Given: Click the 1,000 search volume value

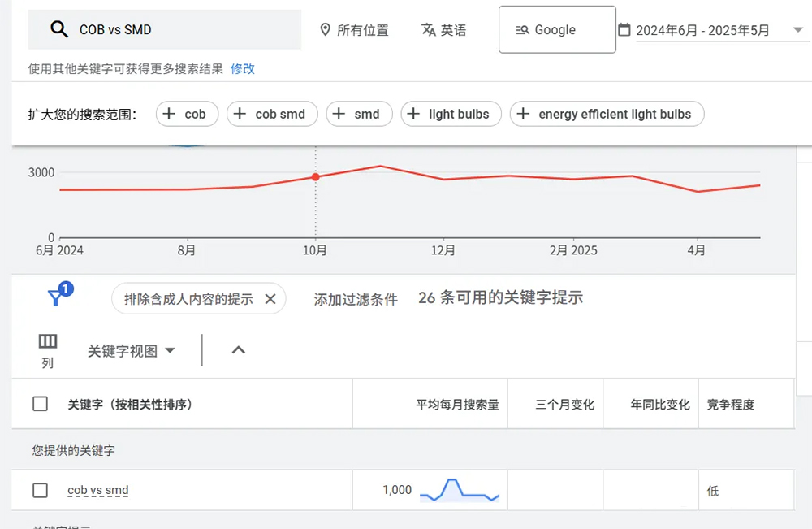Looking at the screenshot, I should [397, 490].
